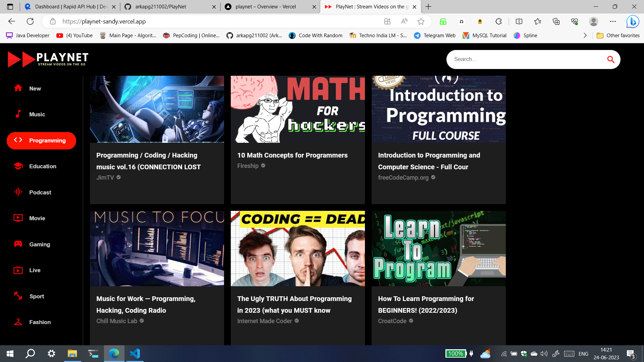Click the freeCodeCamp.org channel name
The height and width of the screenshot is (362, 644).
[x=403, y=178]
